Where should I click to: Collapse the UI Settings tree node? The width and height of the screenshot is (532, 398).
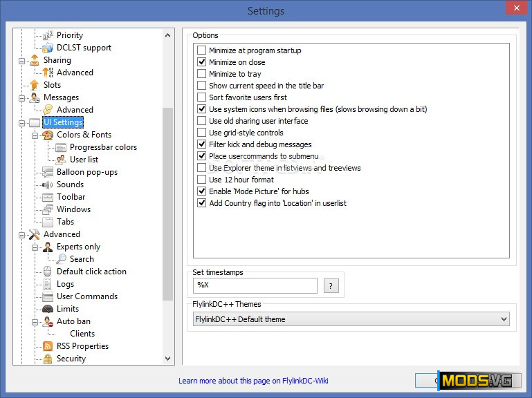(22, 122)
